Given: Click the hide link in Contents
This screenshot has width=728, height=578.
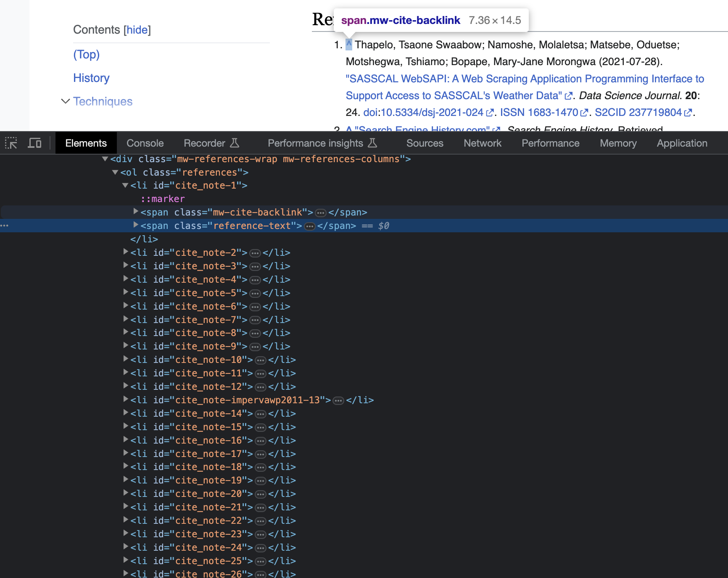Looking at the screenshot, I should point(137,30).
